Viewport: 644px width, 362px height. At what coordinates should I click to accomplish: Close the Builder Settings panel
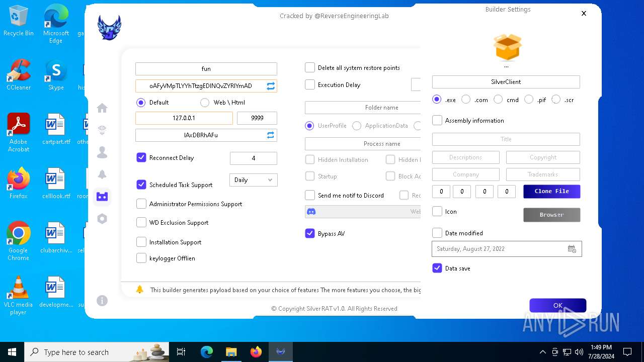tap(584, 14)
